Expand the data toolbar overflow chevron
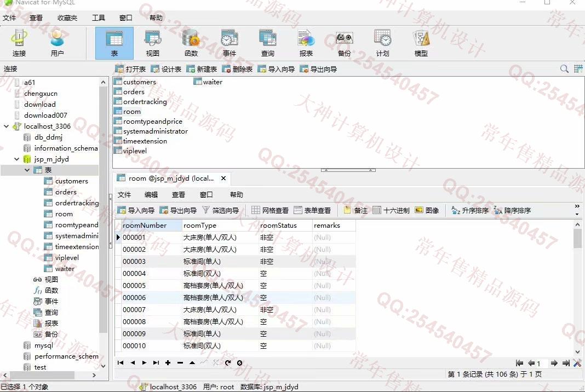Viewport: 585px width, 392px height. point(577,206)
